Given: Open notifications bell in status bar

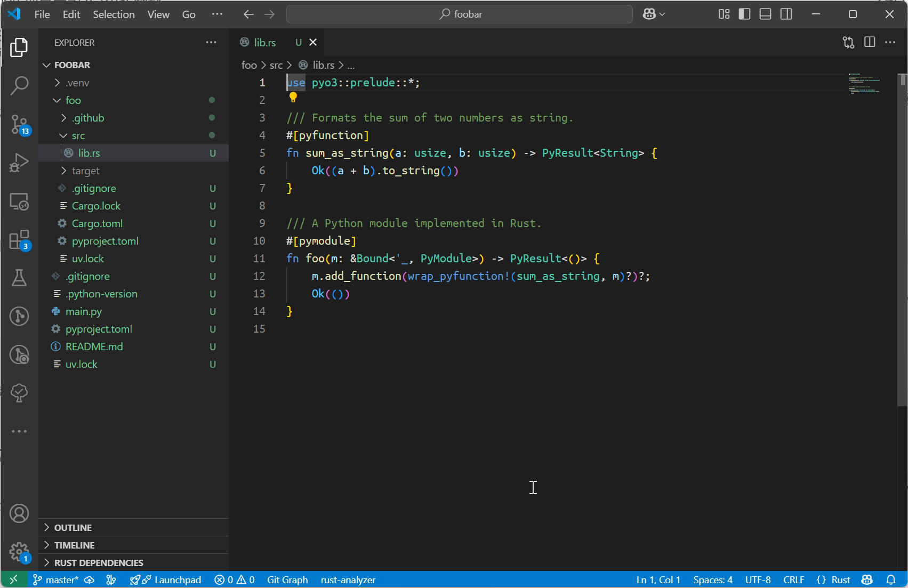Looking at the screenshot, I should (891, 579).
